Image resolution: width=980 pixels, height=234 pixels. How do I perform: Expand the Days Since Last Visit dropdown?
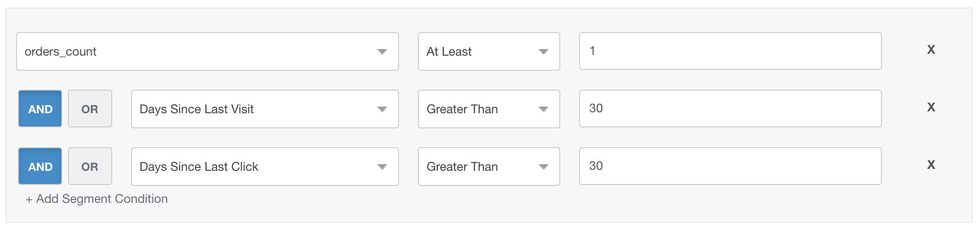click(265, 109)
